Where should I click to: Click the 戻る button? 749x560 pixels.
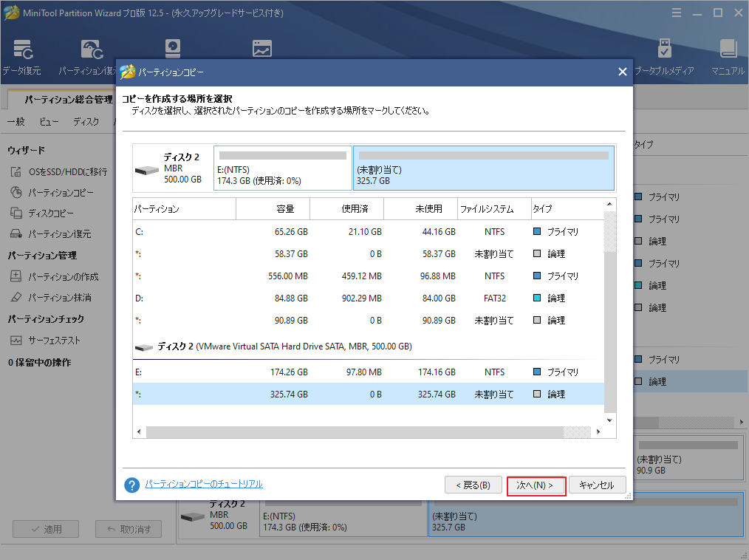point(473,485)
